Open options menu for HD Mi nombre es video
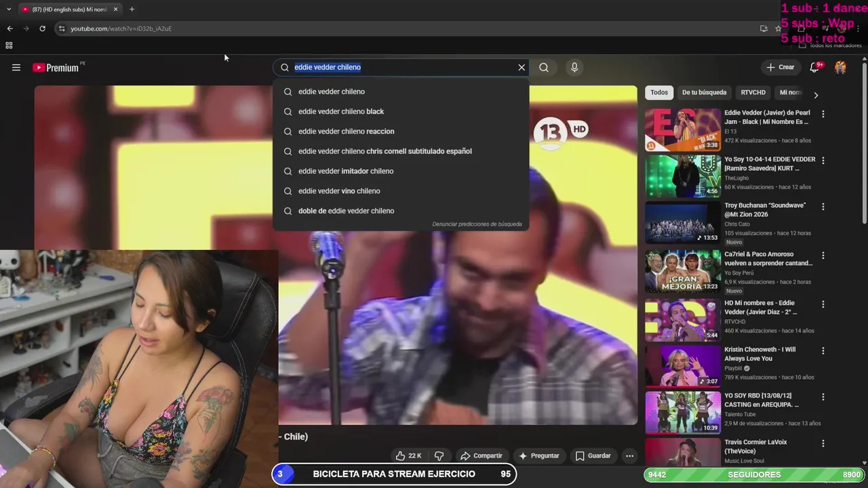868x488 pixels. click(823, 304)
